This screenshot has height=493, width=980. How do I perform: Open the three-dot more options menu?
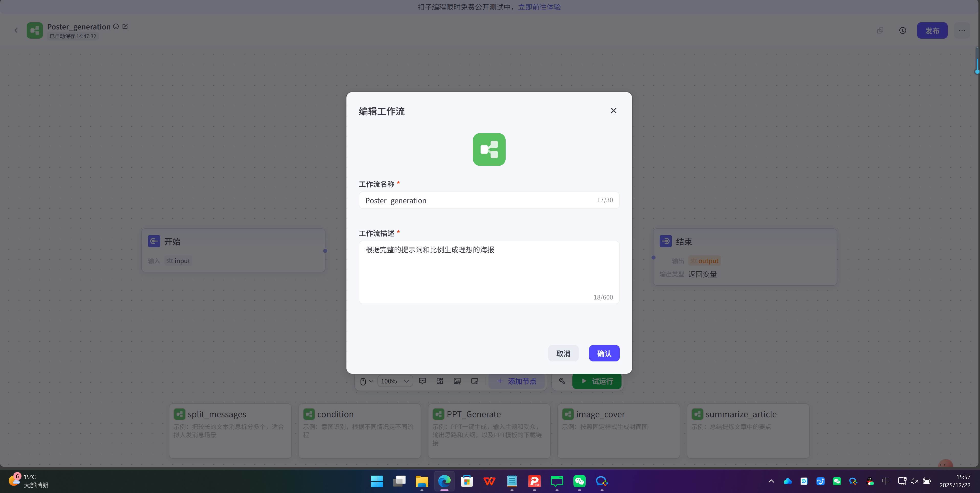[962, 30]
